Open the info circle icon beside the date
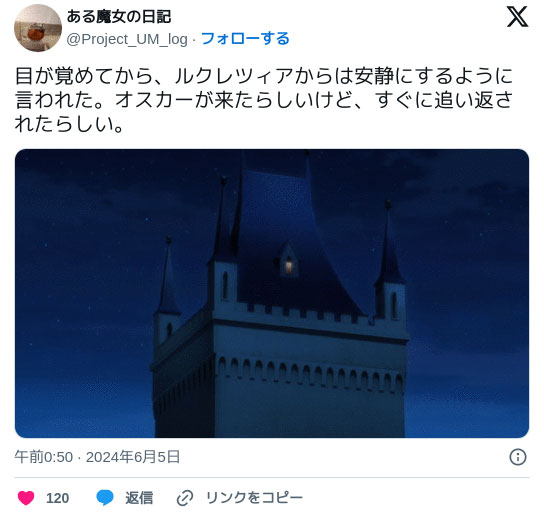Viewport: 544px width, 512px height. click(x=518, y=457)
